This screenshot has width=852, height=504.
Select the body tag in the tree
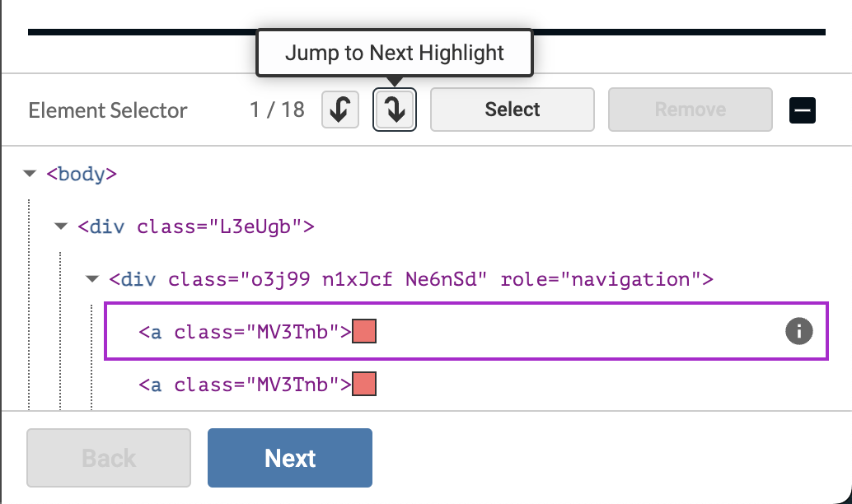(x=82, y=174)
